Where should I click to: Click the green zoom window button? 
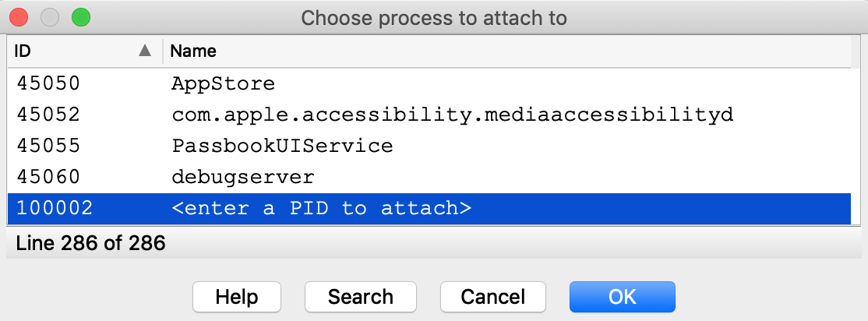pyautogui.click(x=81, y=17)
